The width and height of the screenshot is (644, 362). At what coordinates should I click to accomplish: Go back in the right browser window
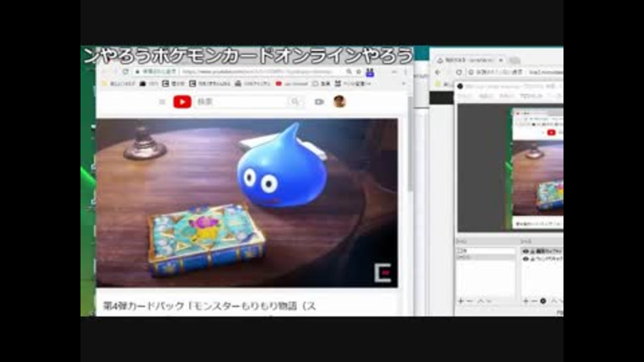point(438,72)
